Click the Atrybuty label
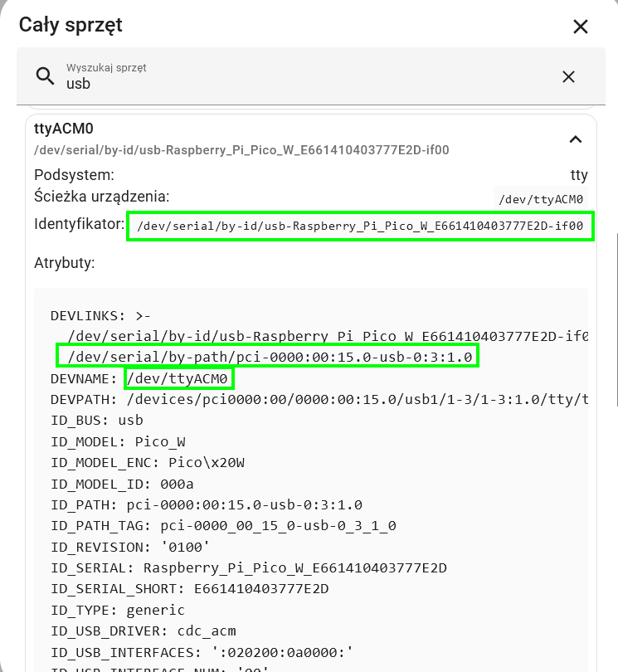Screen dimensions: 618x672 64,263
